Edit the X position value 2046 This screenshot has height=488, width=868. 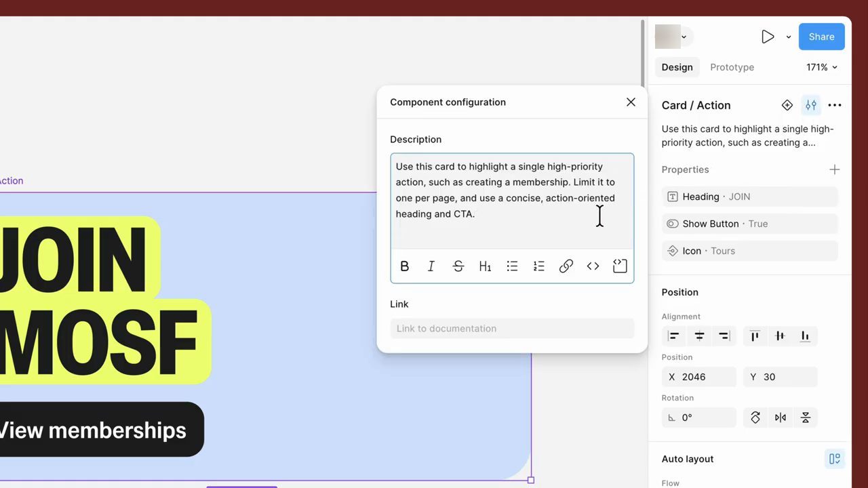point(699,377)
